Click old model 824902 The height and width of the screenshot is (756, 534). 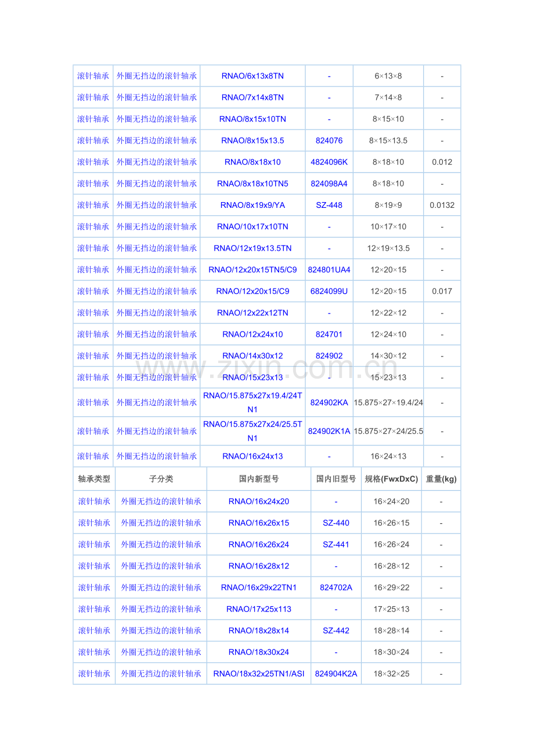pyautogui.click(x=329, y=355)
